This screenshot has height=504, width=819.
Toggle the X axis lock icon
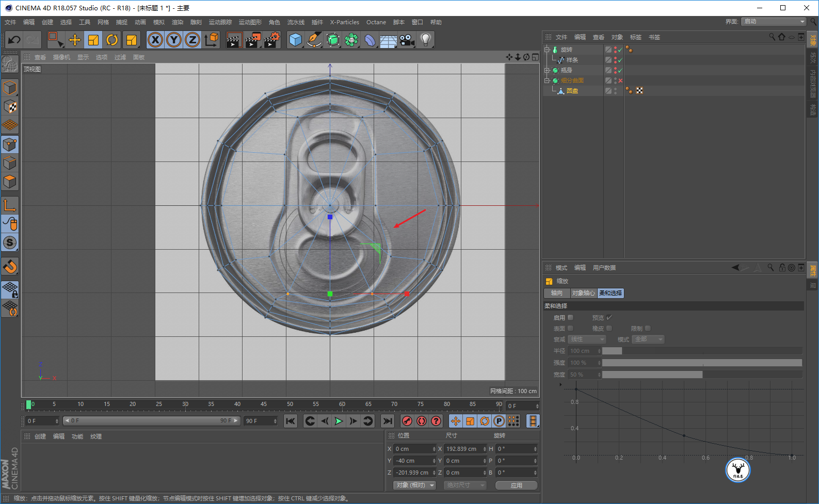point(155,40)
